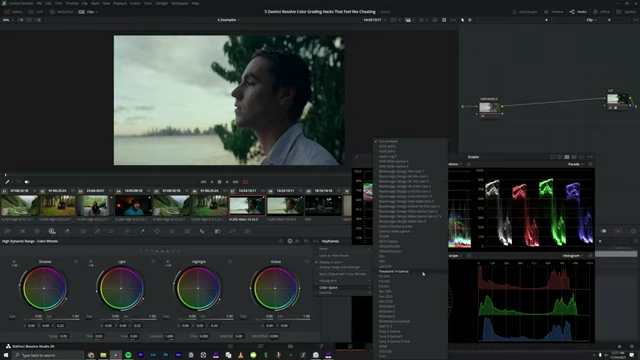
Task: Click the viewer scrubber playhead
Action: pyautogui.click(x=5, y=175)
